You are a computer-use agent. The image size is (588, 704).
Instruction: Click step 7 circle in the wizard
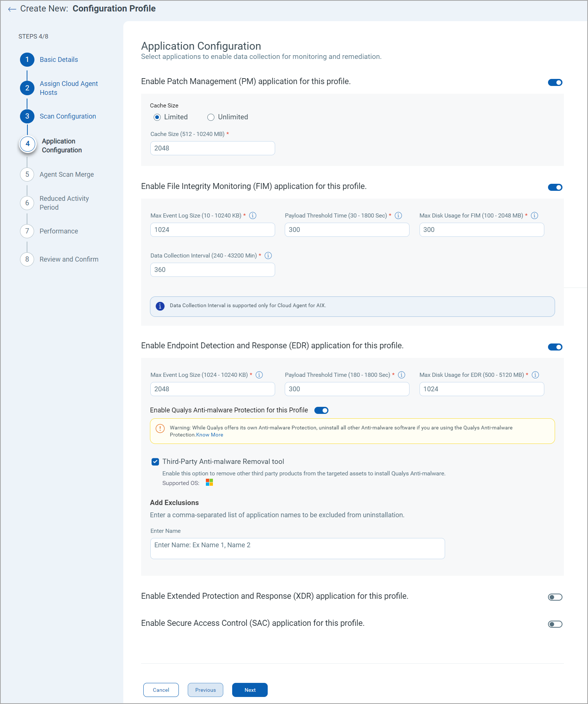pyautogui.click(x=27, y=231)
